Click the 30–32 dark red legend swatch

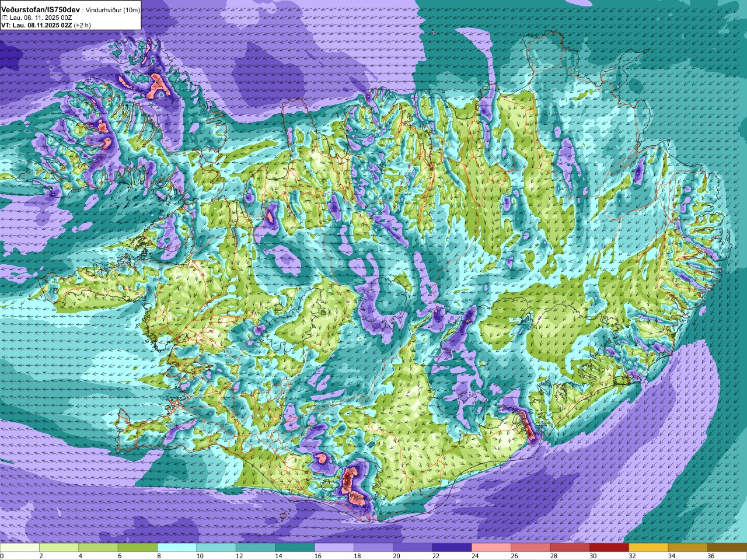tap(609, 548)
